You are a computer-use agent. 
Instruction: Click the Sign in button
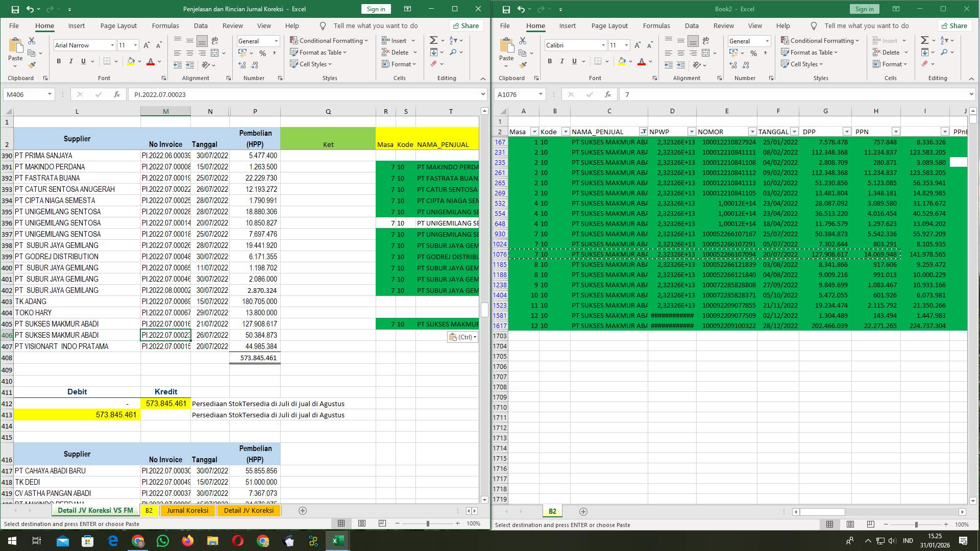376,9
